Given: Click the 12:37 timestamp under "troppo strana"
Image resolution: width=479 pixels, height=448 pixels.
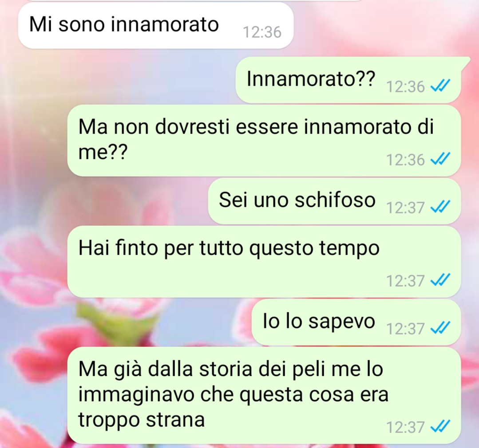Looking at the screenshot, I should point(405,427).
